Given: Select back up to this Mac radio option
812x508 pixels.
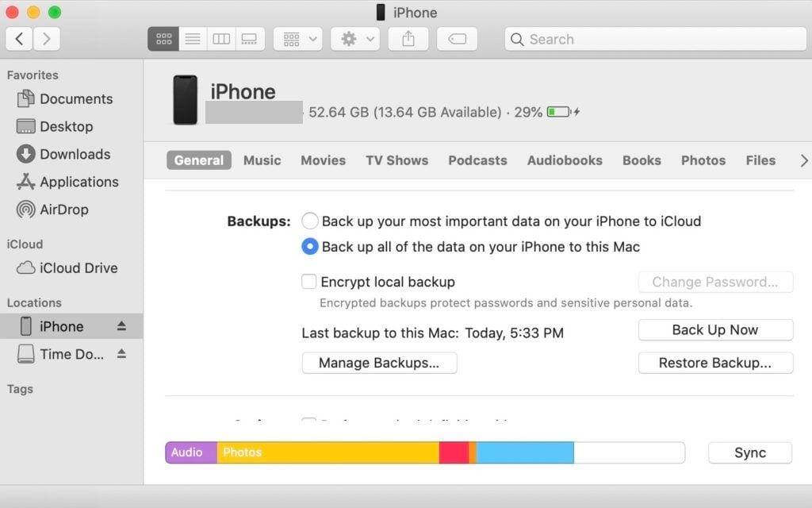Looking at the screenshot, I should click(x=310, y=246).
